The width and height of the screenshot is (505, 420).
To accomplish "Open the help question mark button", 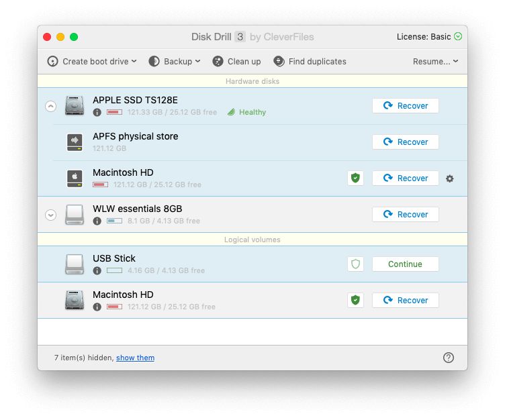I will coord(449,358).
